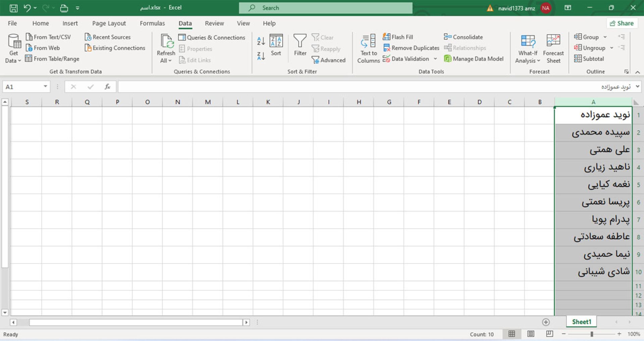Screen dimensions: 644x341
Task: Open the Forecast Sheet tool
Action: [x=553, y=49]
